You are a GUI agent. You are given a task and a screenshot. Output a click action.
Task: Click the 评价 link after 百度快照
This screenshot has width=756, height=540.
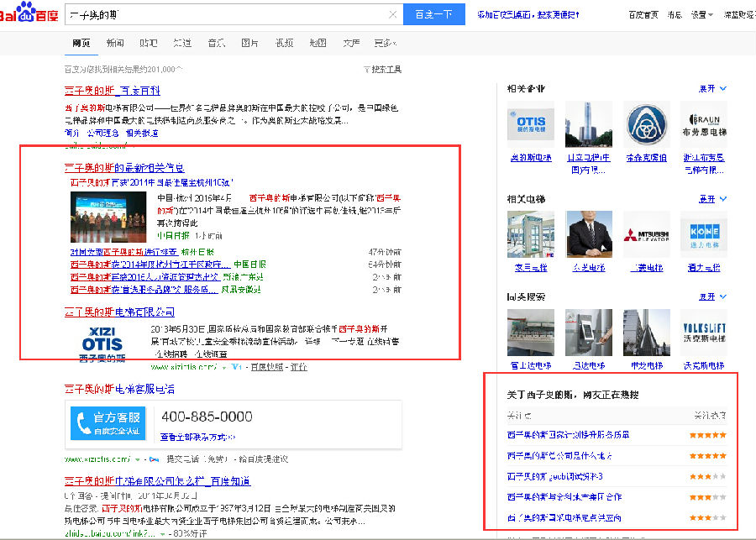pos(299,367)
